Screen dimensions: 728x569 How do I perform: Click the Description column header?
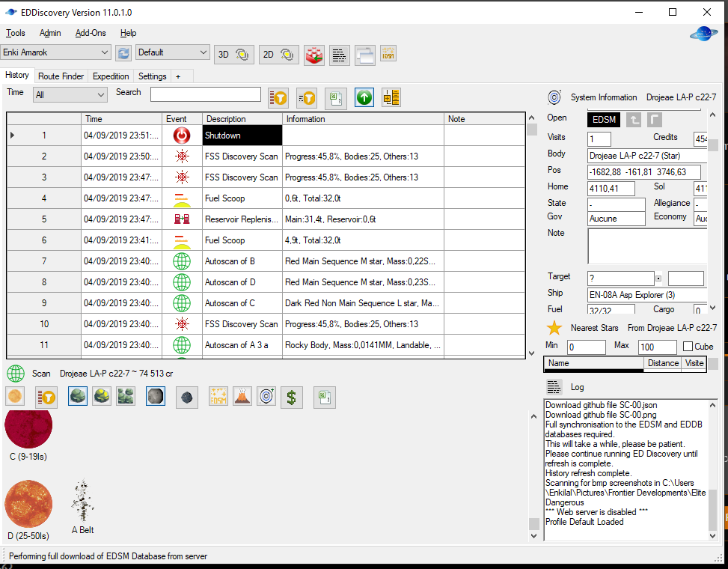point(242,119)
